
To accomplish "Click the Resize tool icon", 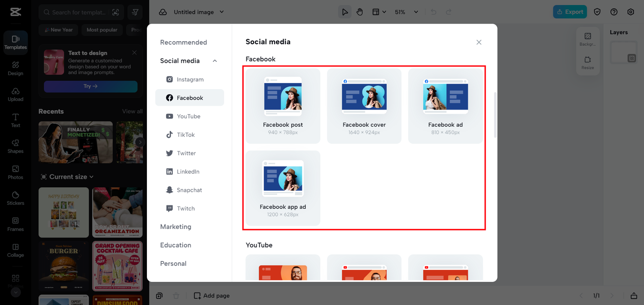I will (588, 63).
